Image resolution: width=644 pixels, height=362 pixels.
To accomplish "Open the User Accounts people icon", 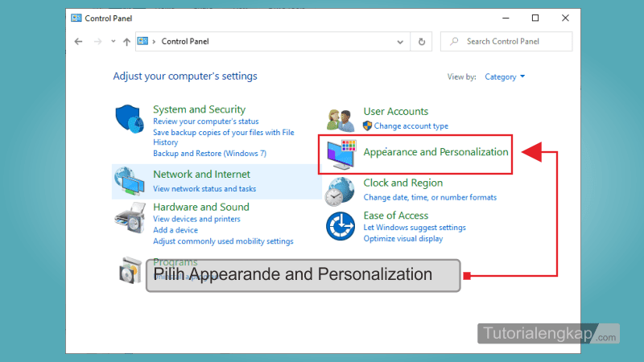I will (x=341, y=120).
